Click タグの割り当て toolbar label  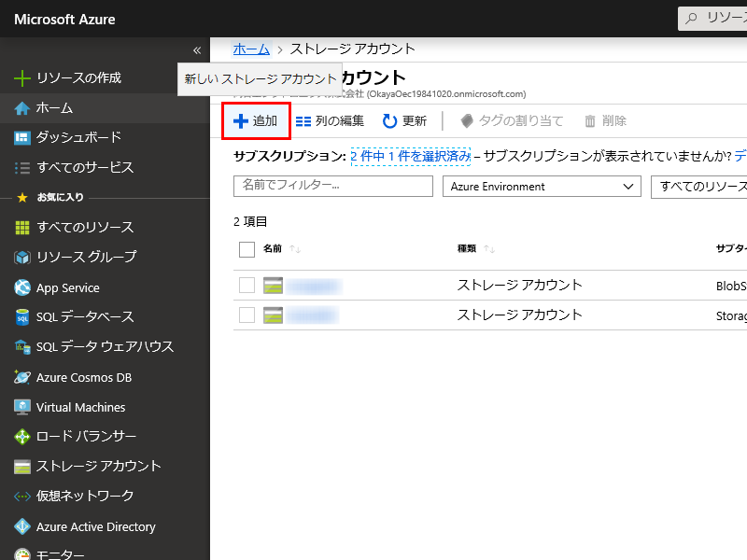pos(521,121)
